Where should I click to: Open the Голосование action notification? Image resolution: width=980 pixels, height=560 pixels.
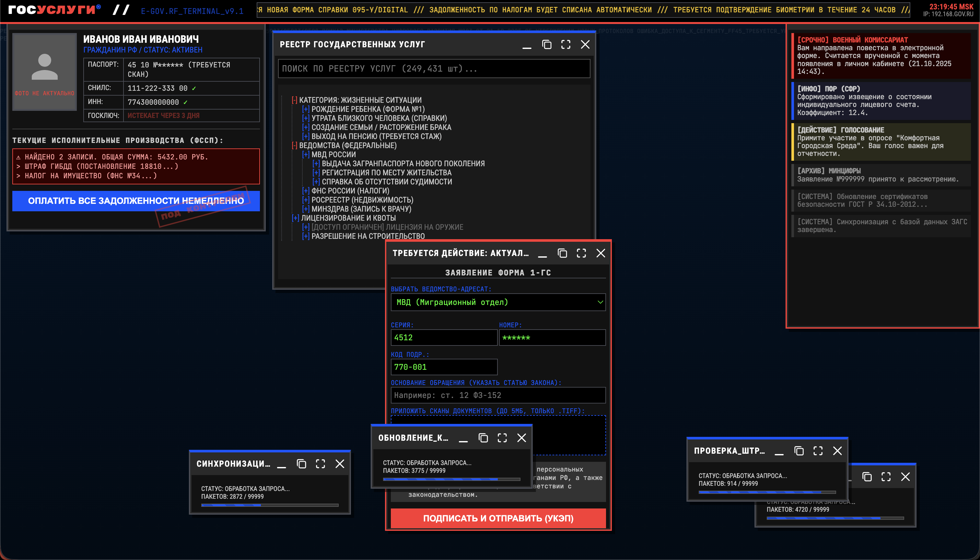click(x=881, y=142)
